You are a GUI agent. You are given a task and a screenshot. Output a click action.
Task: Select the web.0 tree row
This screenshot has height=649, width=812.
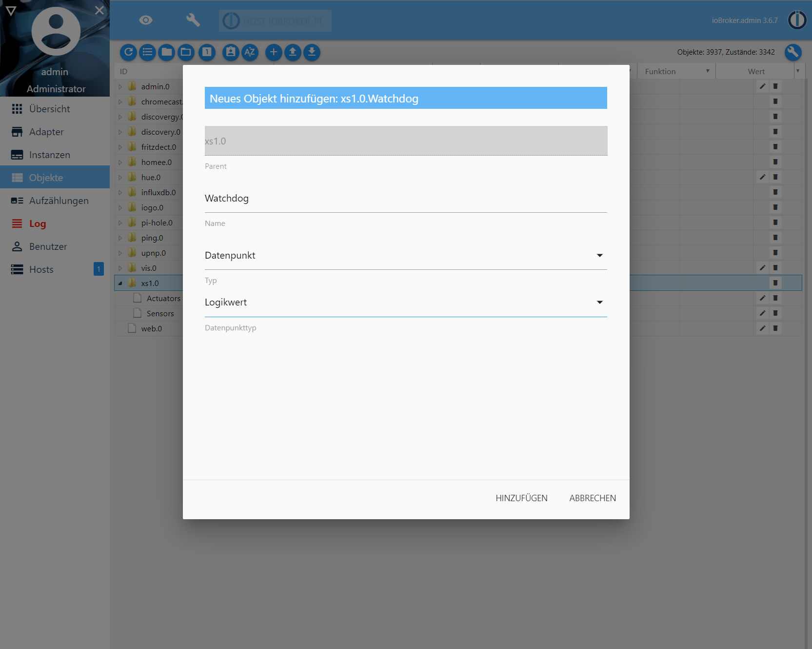(x=151, y=328)
